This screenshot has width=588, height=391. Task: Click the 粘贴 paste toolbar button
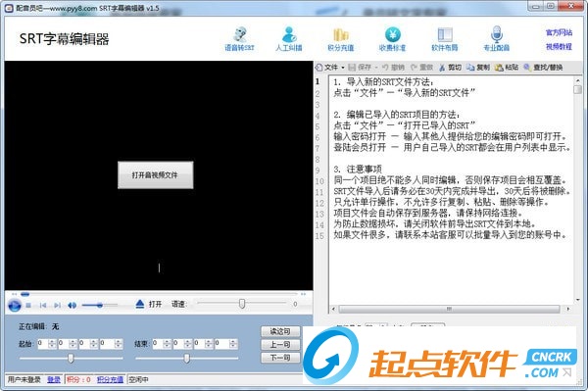[507, 68]
